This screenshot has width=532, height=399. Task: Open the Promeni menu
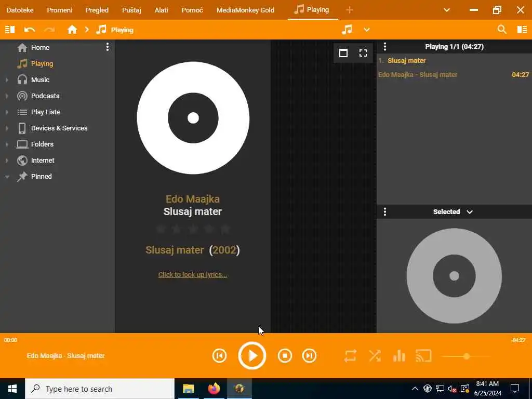point(60,10)
